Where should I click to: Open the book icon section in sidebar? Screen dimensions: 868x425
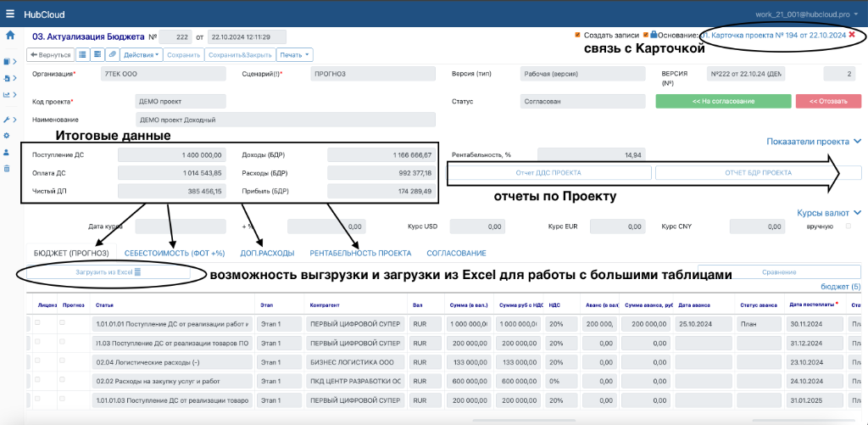click(7, 62)
